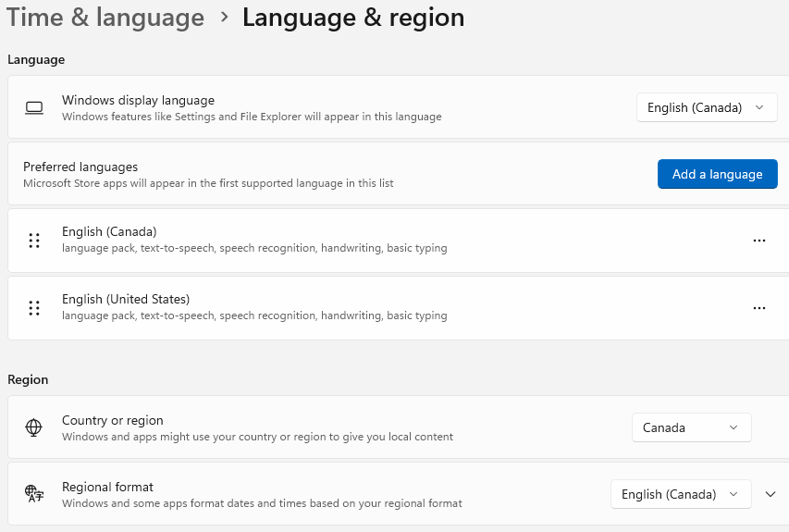Open the Windows display language dropdown

tap(707, 107)
